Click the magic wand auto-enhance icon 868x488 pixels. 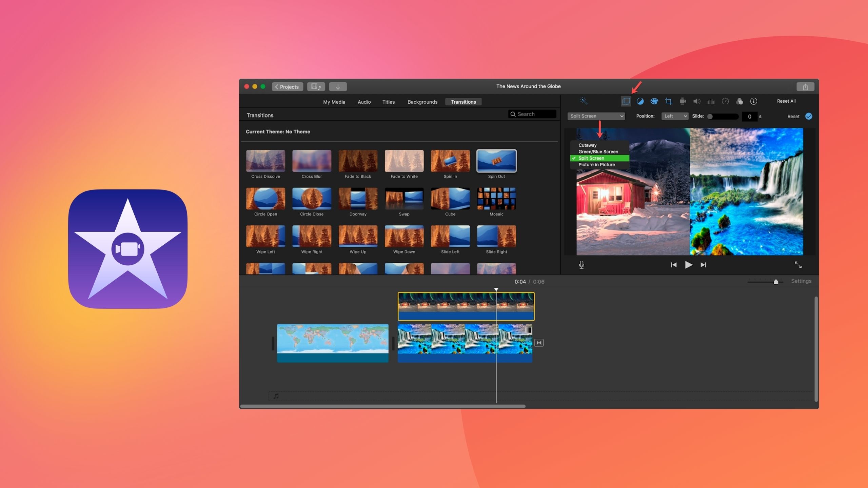[x=583, y=101]
